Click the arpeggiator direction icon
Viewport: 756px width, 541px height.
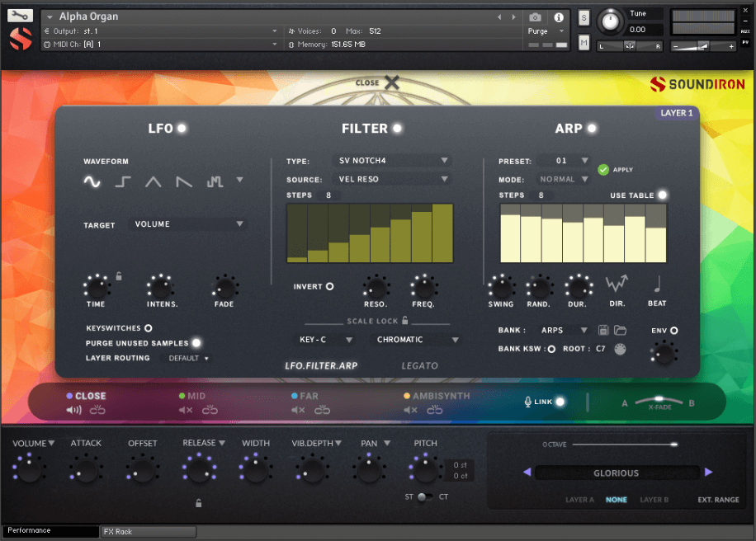617,285
